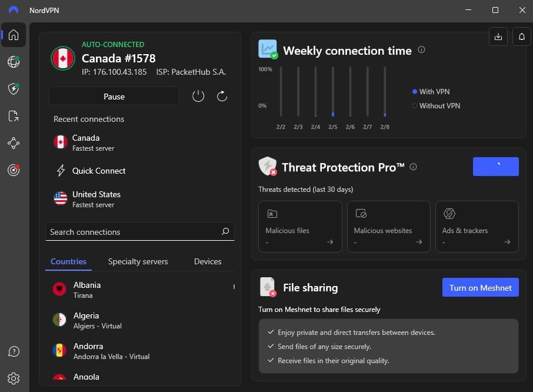Select the Without VPN radio button

coord(414,106)
